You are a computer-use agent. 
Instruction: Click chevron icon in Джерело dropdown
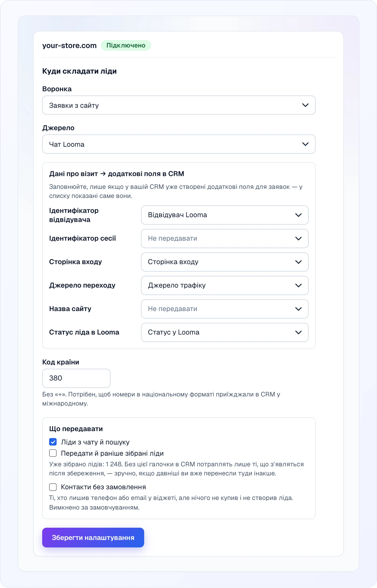pos(305,144)
